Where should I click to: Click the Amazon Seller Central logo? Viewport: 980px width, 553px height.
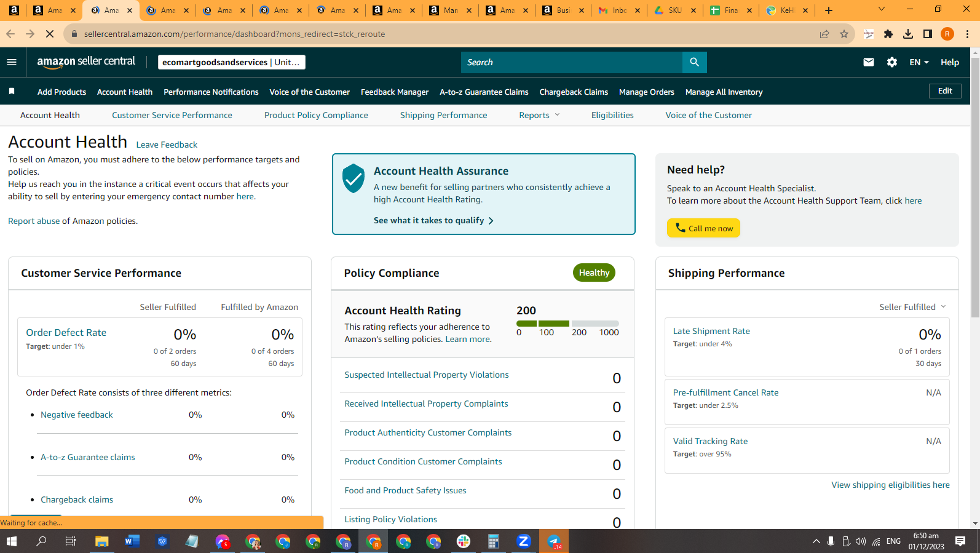[86, 62]
